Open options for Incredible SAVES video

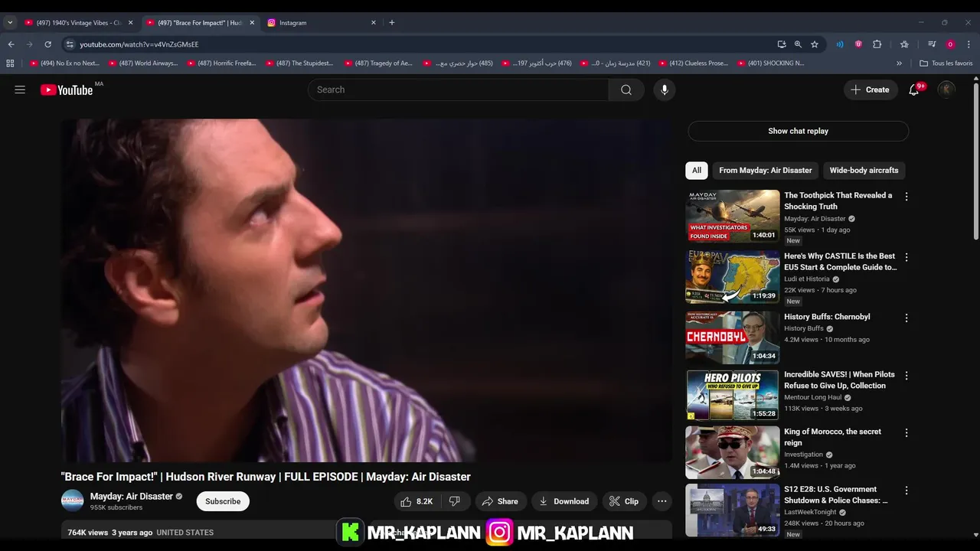point(906,376)
